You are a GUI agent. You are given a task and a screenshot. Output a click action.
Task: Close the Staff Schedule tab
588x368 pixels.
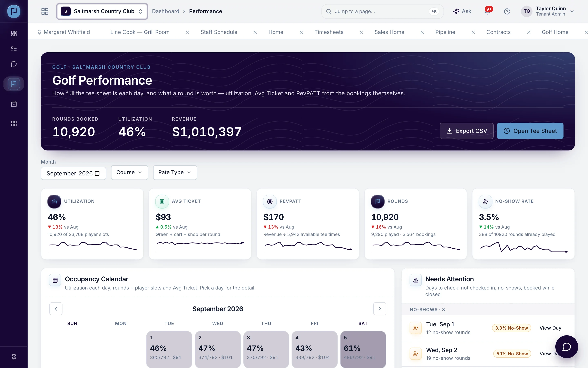255,32
